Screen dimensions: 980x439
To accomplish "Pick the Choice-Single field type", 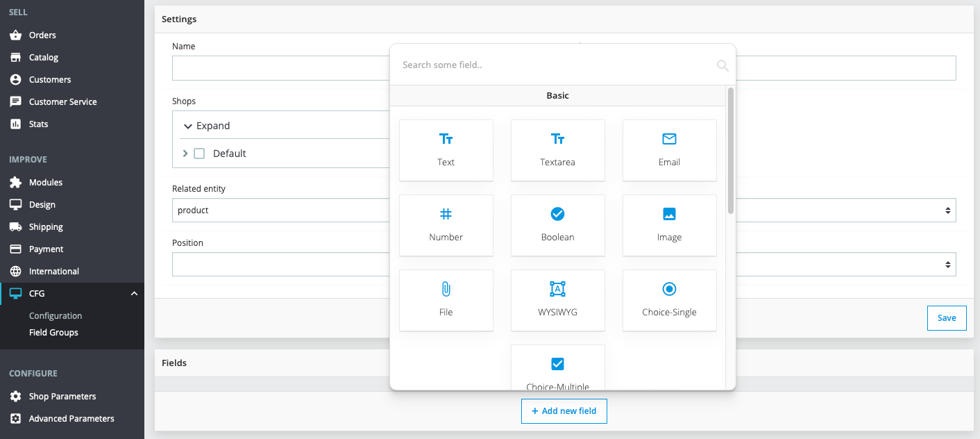I will (669, 300).
